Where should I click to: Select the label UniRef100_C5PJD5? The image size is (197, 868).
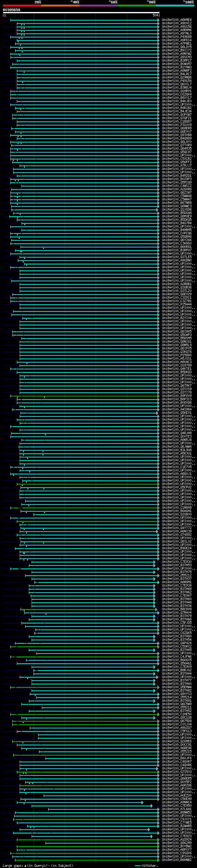click(177, 623)
